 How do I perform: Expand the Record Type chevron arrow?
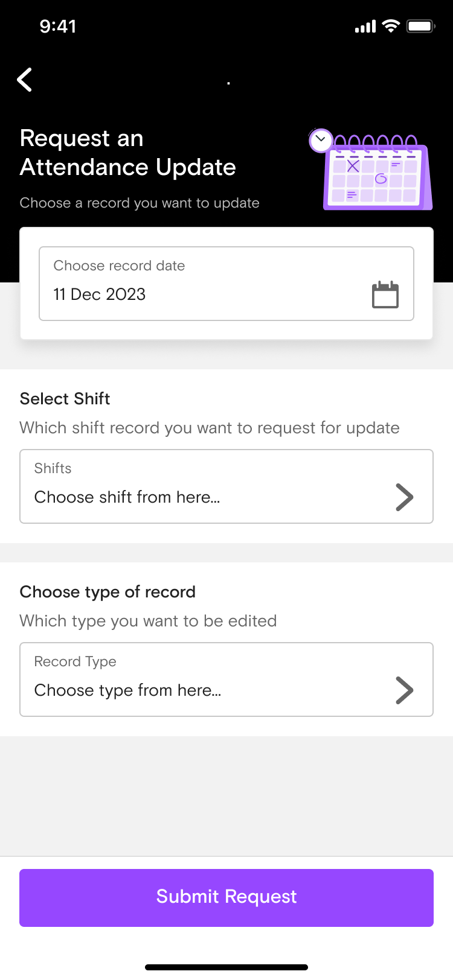[404, 690]
